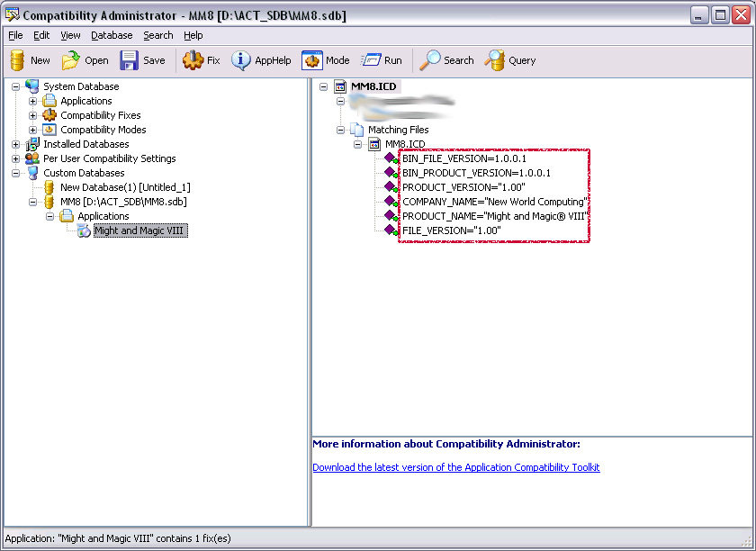Click the Query toolbar icon
The height and width of the screenshot is (551, 756).
pos(495,60)
